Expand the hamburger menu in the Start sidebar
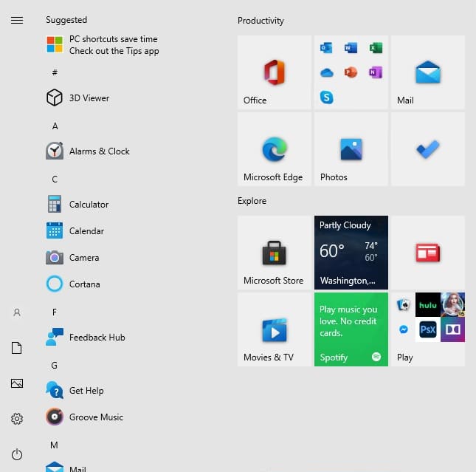 pos(17,20)
